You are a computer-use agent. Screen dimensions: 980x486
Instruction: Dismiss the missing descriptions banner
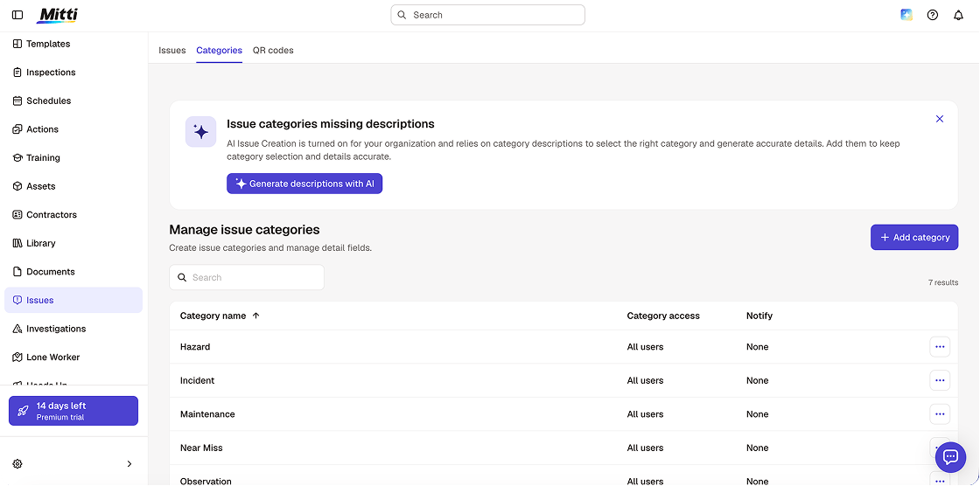click(x=940, y=119)
